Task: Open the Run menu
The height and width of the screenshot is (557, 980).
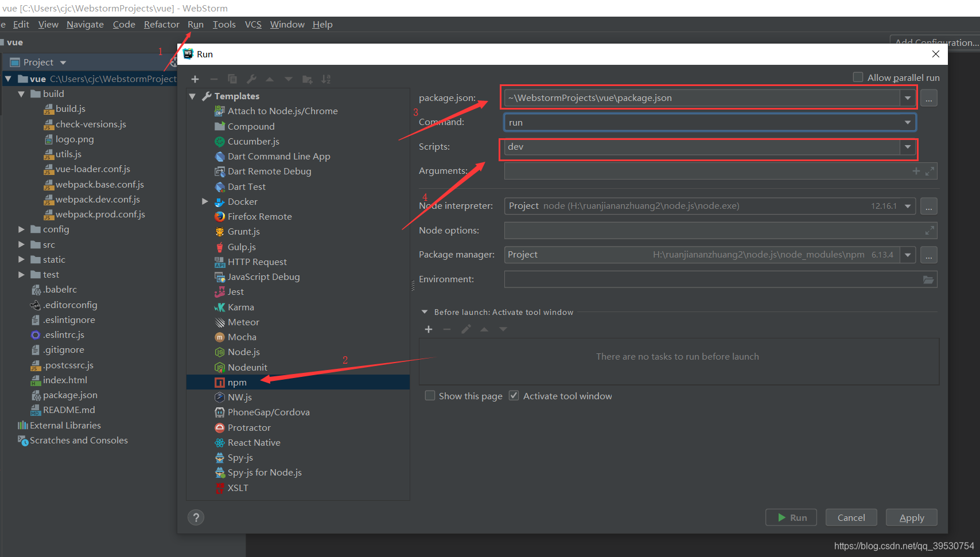Action: [x=195, y=24]
